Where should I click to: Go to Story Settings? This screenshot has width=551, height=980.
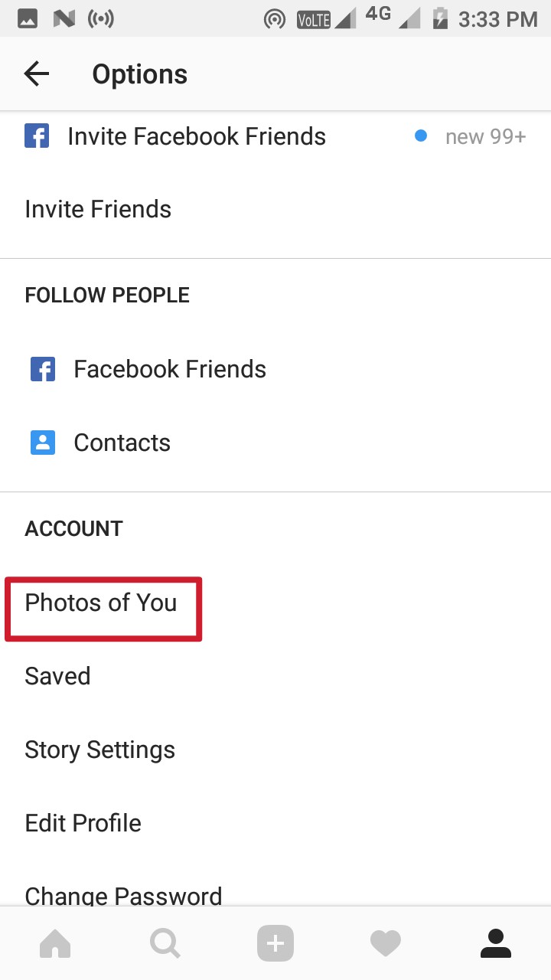click(99, 750)
